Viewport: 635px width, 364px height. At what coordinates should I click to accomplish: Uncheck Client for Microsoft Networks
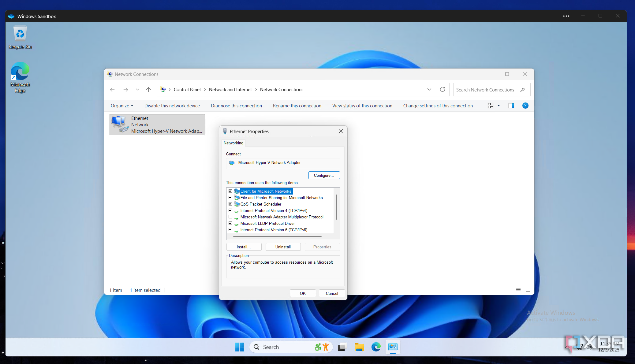[x=230, y=191]
